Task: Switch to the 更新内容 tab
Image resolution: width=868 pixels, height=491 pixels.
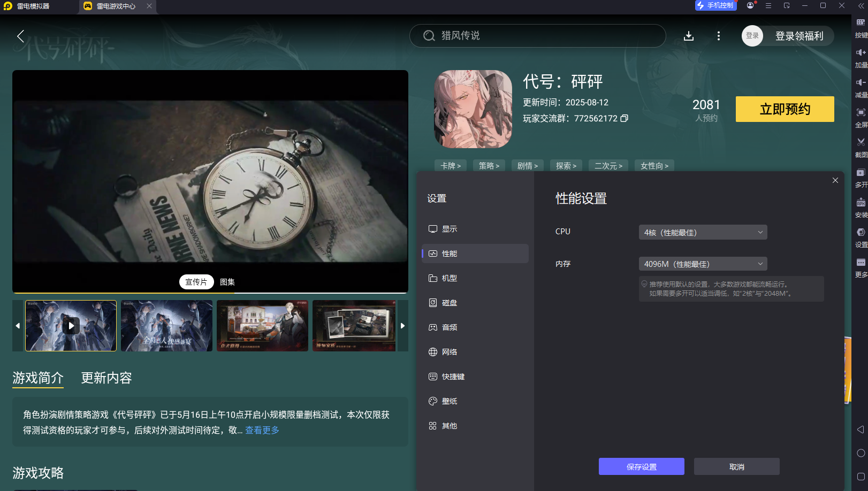Action: (x=105, y=378)
